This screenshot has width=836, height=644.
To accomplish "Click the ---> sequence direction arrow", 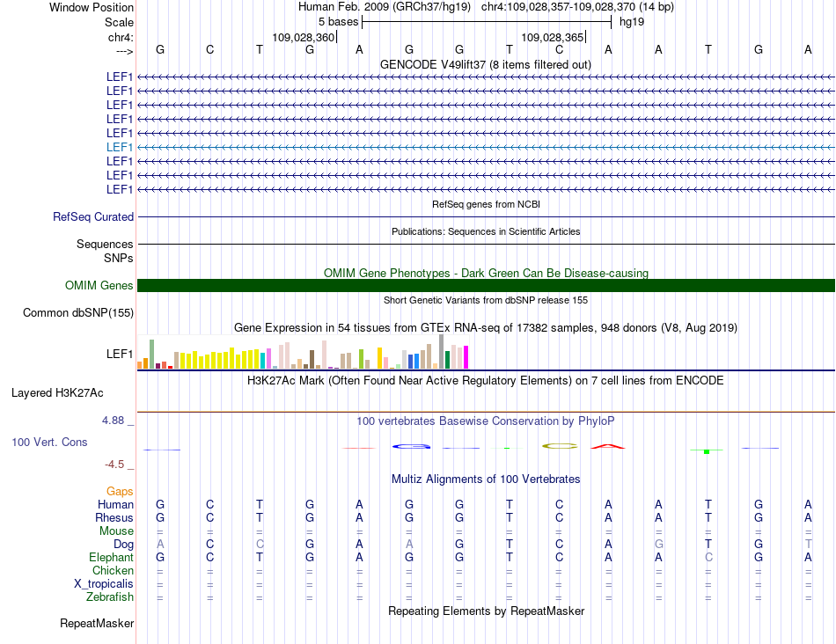I will point(124,51).
